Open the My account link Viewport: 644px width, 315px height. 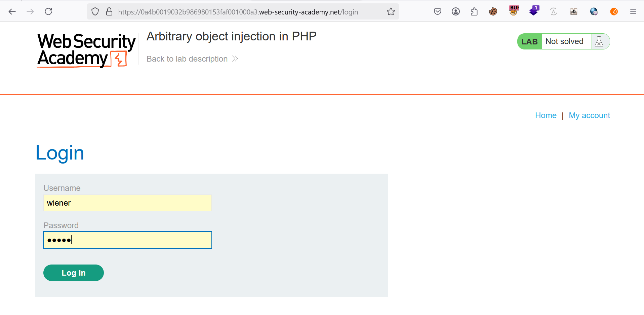589,115
